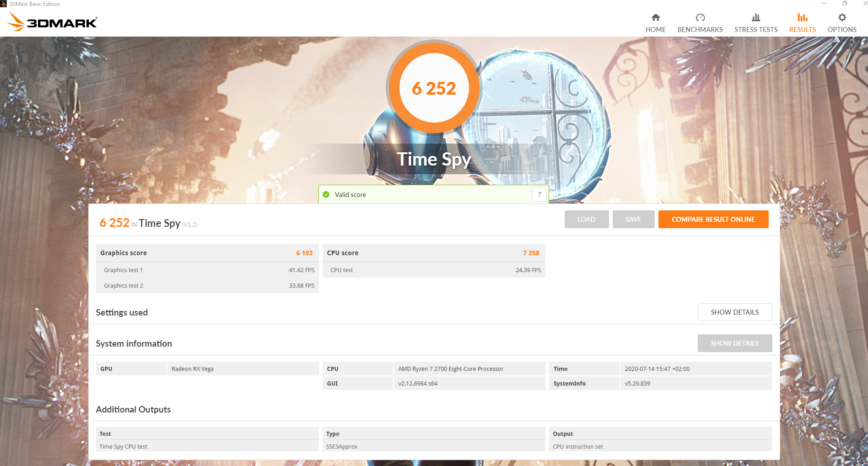Click the Benchmarks gauge icon
Screen dimensions: 868x466
pos(700,17)
